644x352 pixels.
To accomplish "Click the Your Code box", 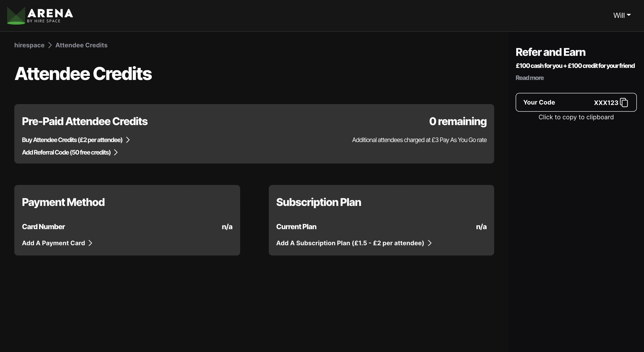I will pos(576,102).
